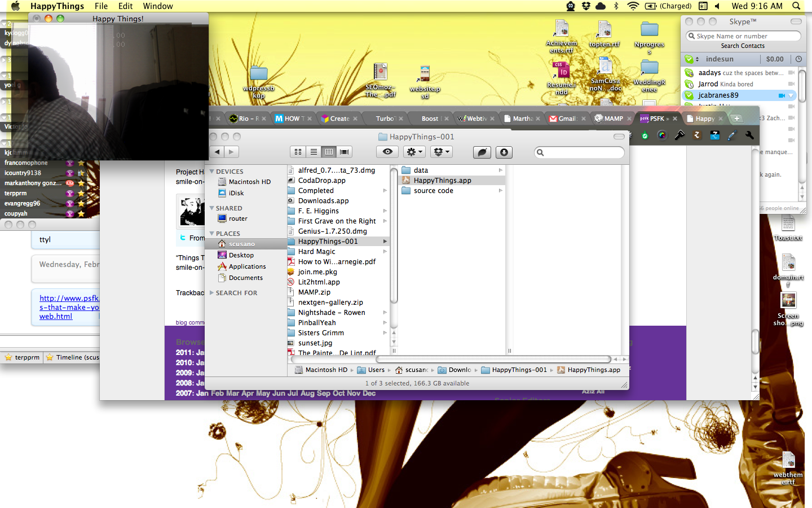
Task: Click the video call icon next to jcabranes89
Action: [782, 95]
